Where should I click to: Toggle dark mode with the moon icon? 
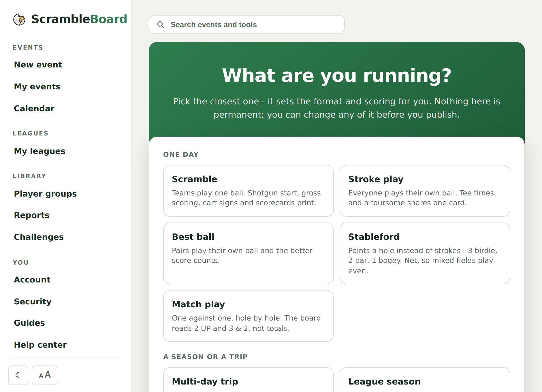point(18,375)
